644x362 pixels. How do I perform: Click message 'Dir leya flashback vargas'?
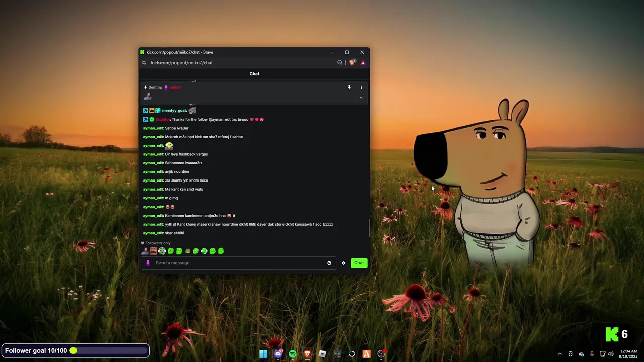pyautogui.click(x=186, y=154)
